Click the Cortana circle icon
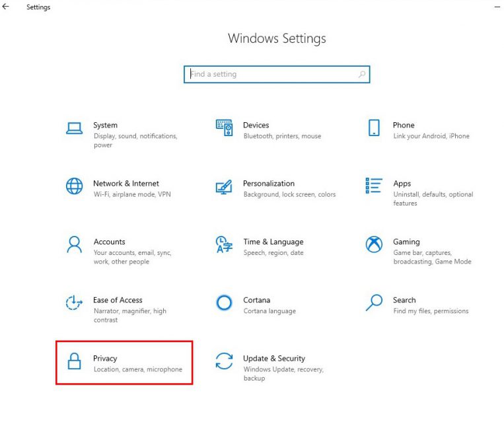The width and height of the screenshot is (504, 436). 224,303
